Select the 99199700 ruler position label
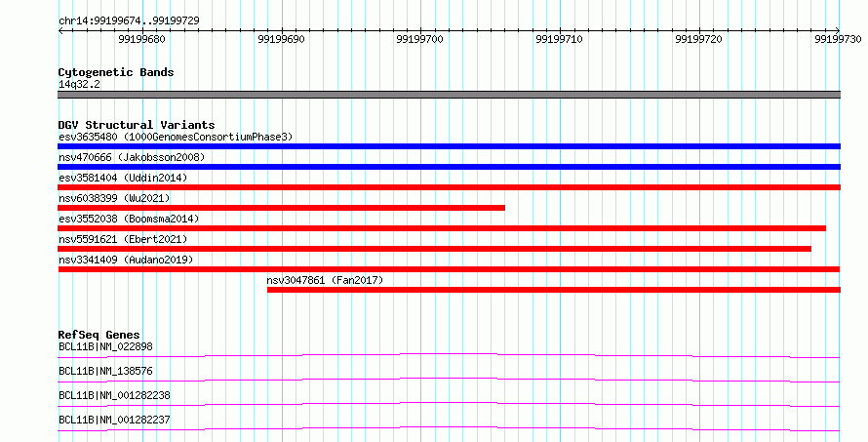 (419, 39)
